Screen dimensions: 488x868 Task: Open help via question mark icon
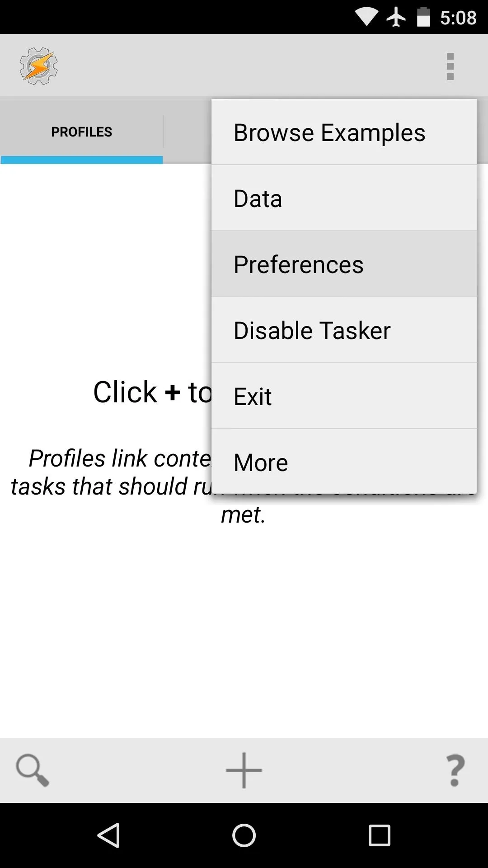click(455, 770)
